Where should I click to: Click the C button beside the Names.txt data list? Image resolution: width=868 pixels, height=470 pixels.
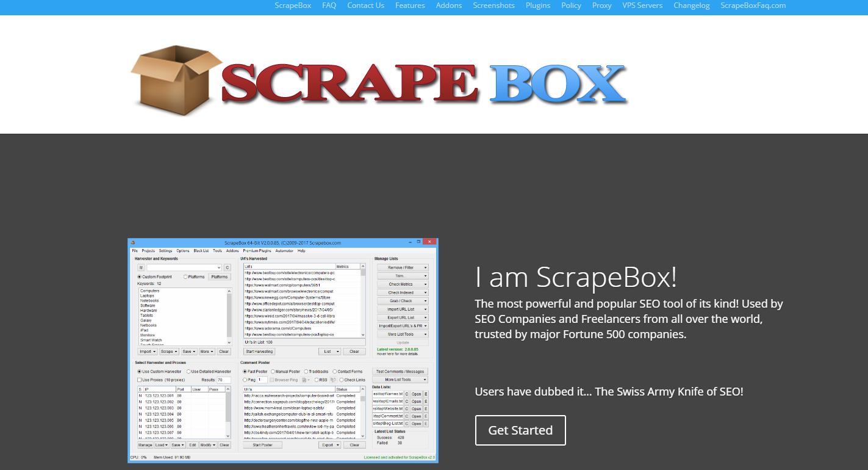(407, 394)
